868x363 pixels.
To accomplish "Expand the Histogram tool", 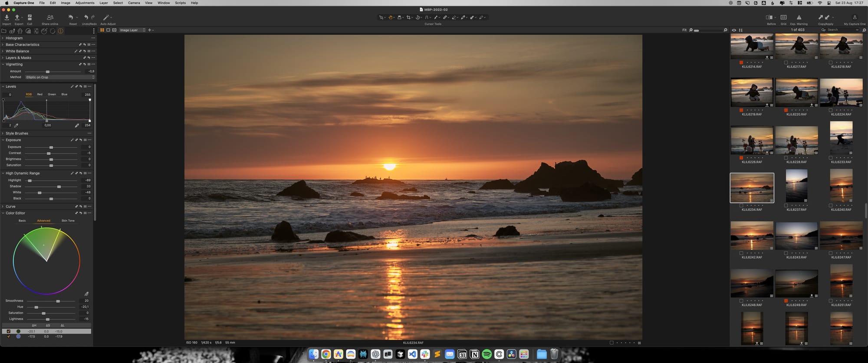I will tap(3, 38).
